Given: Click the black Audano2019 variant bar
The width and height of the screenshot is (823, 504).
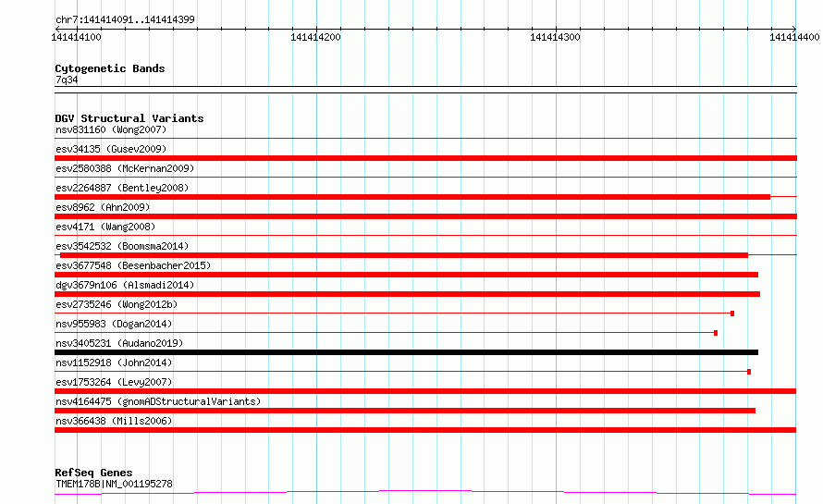Looking at the screenshot, I should pyautogui.click(x=406, y=352).
